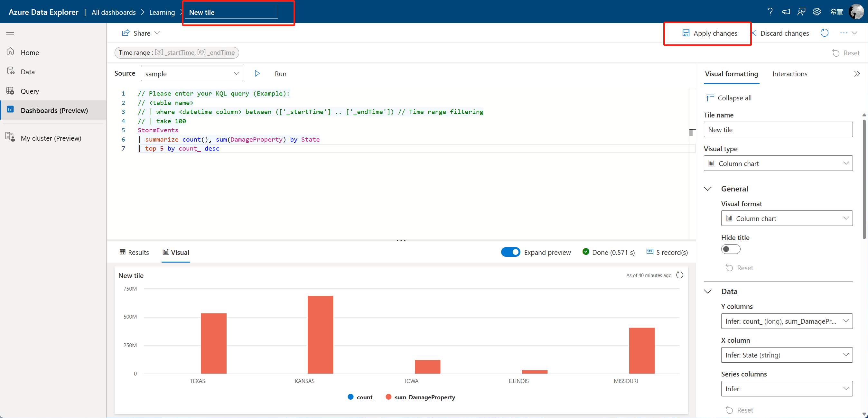Select Dashboards (Preview) in sidebar
This screenshot has height=418, width=868.
coord(53,110)
